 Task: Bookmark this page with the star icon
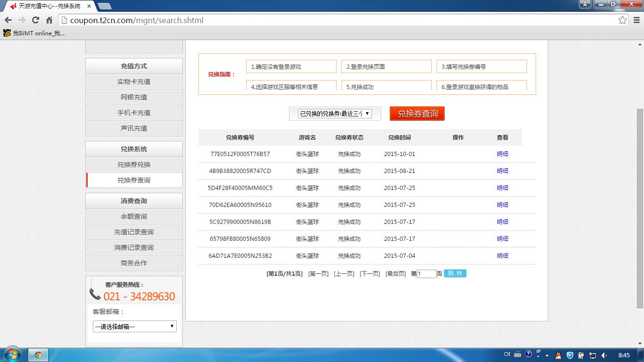tap(623, 20)
